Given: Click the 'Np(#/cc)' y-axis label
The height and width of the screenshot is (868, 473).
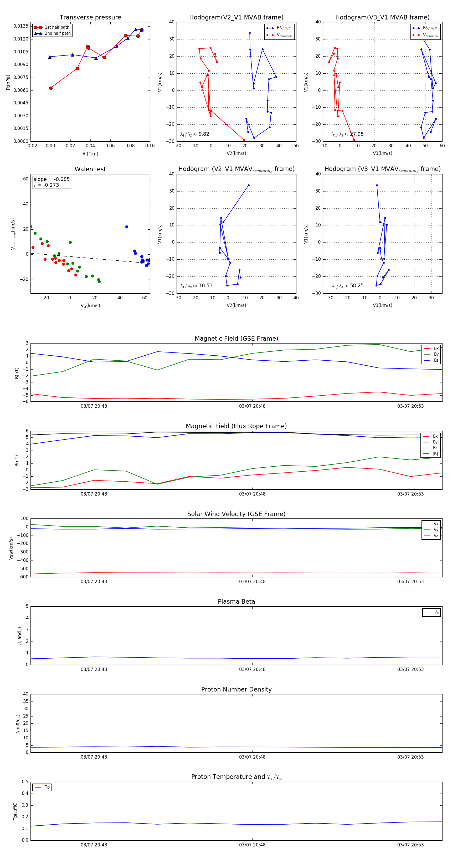Looking at the screenshot, I should pos(18,723).
